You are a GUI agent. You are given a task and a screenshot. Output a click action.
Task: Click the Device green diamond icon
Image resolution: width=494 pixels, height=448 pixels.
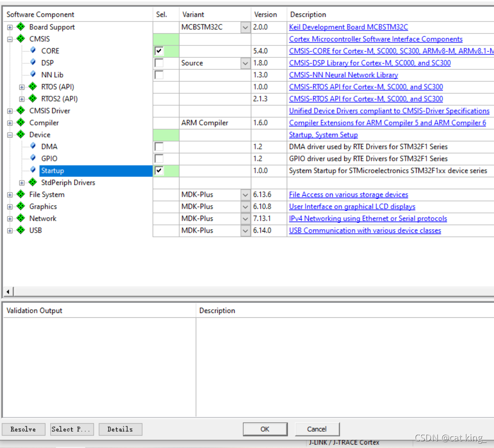coord(21,134)
